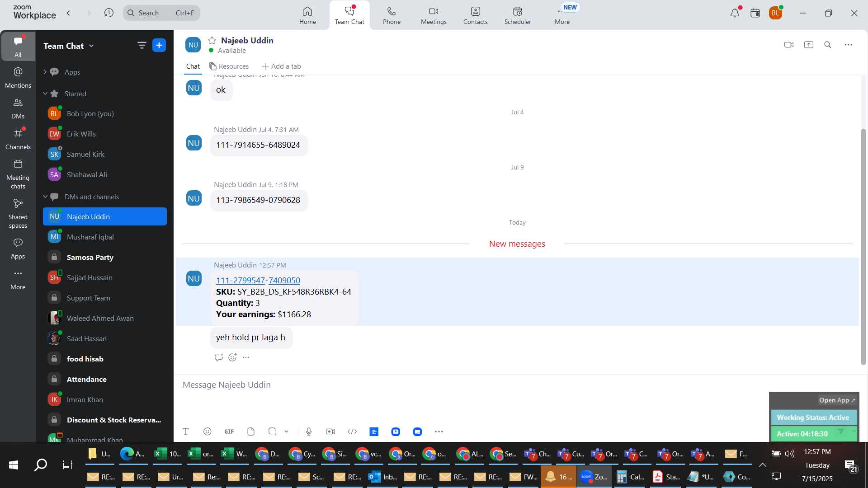Click the share screen icon in chat header
The image size is (868, 488).
(x=809, y=45)
